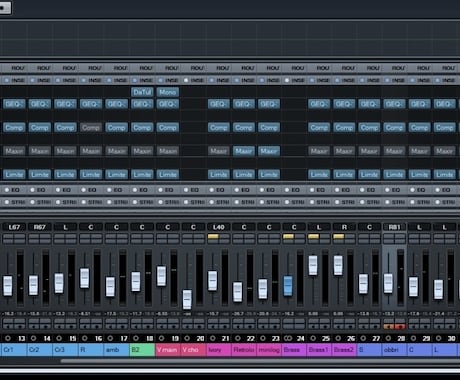This screenshot has width=460, height=380.
Task: Select the minilog channel name label
Action: click(269, 350)
